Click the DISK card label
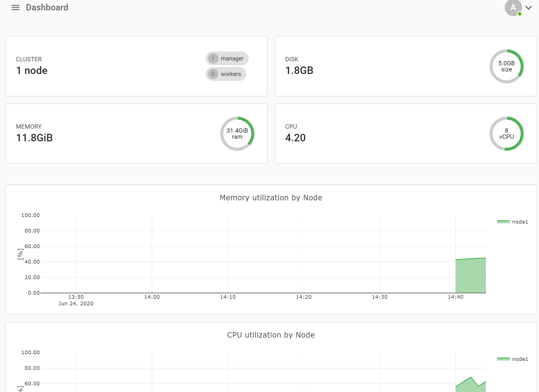This screenshot has height=392, width=539. [292, 59]
